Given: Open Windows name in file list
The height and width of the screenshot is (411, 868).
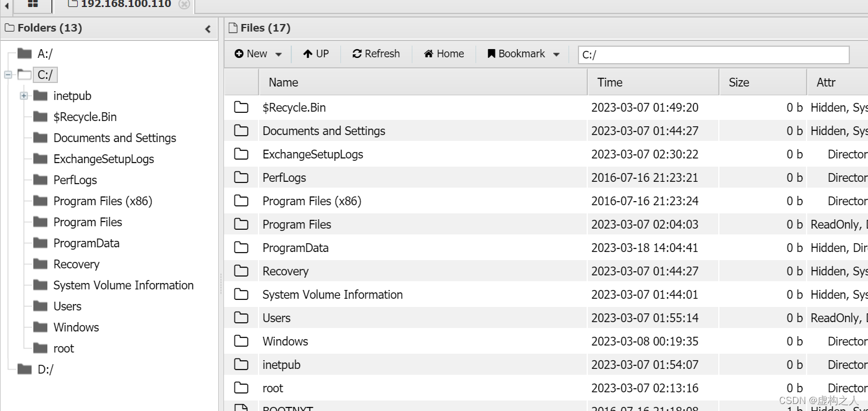Looking at the screenshot, I should point(285,341).
